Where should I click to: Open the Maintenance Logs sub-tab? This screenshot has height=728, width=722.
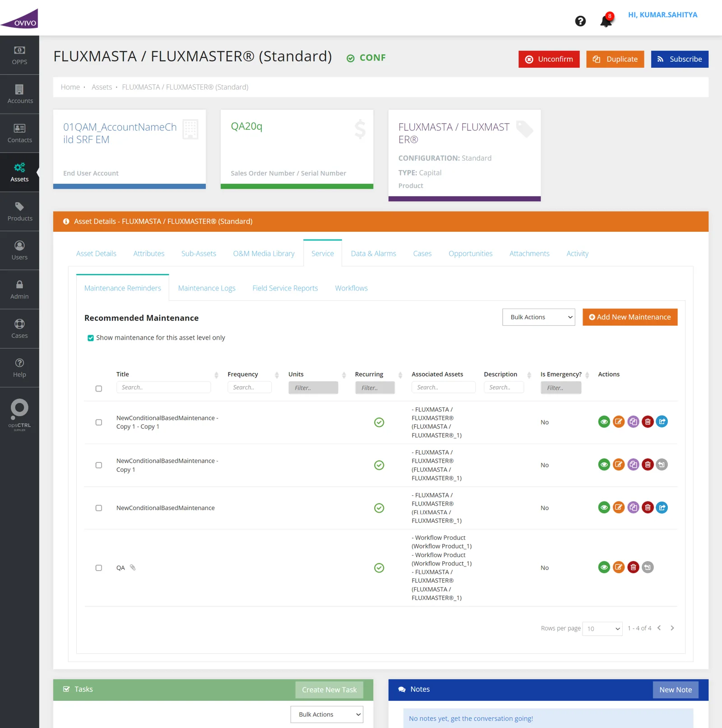[x=207, y=288]
